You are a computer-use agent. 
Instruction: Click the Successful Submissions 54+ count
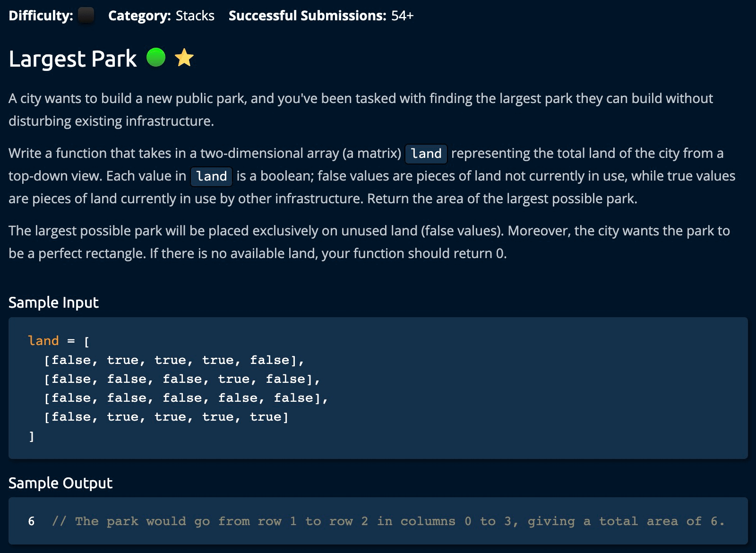point(402,16)
